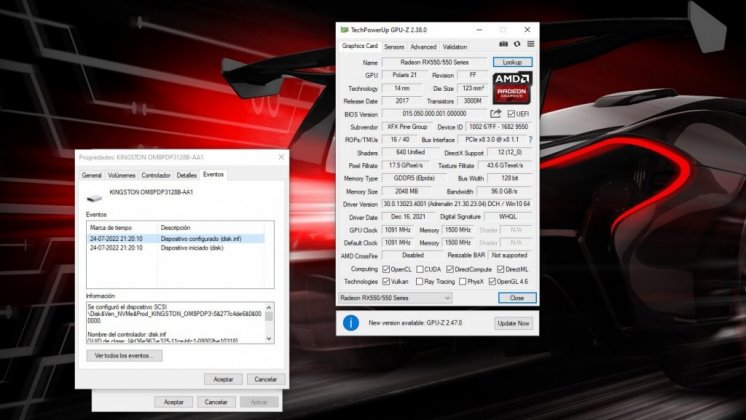This screenshot has height=420, width=746.
Task: Click Aceptar in the Kingston properties dialog
Action: [223, 379]
